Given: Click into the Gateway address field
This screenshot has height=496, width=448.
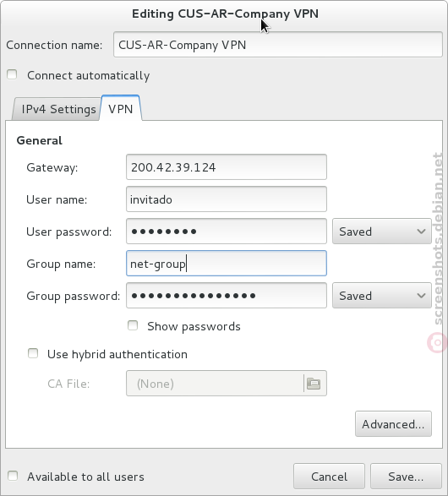Looking at the screenshot, I should point(227,167).
